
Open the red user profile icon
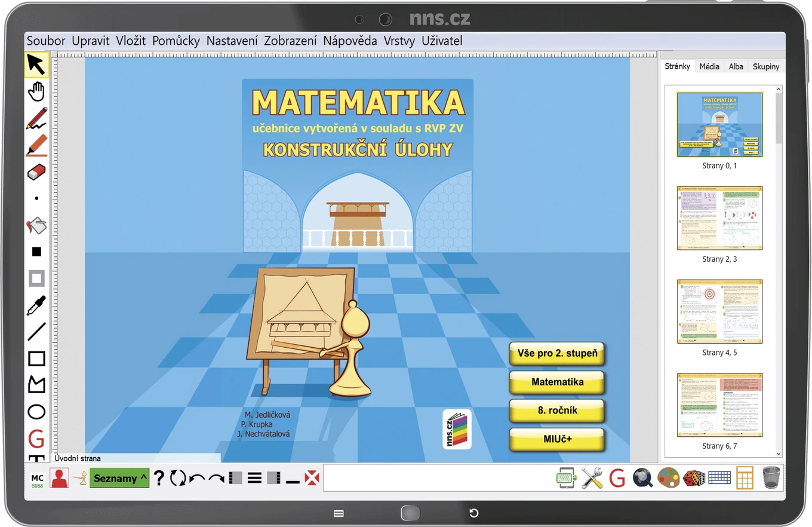point(59,478)
